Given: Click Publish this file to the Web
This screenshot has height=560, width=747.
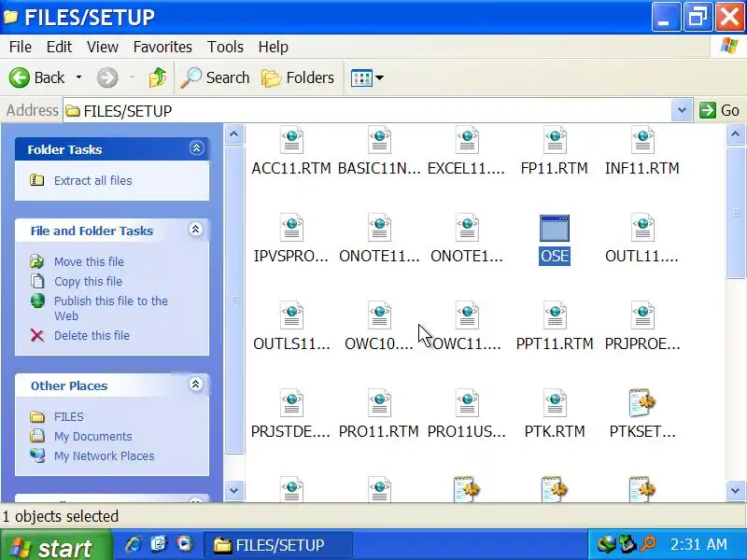Looking at the screenshot, I should pyautogui.click(x=110, y=308).
